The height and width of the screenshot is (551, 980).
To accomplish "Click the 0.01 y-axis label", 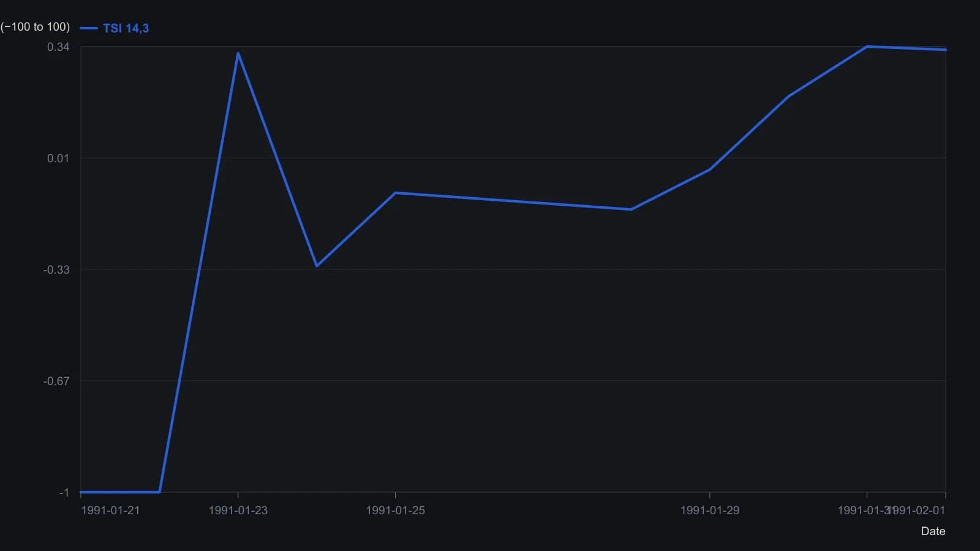I will (x=58, y=158).
